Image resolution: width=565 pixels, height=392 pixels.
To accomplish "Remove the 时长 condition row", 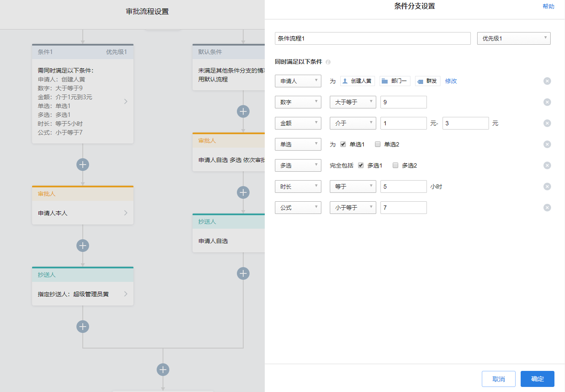I will tap(547, 187).
